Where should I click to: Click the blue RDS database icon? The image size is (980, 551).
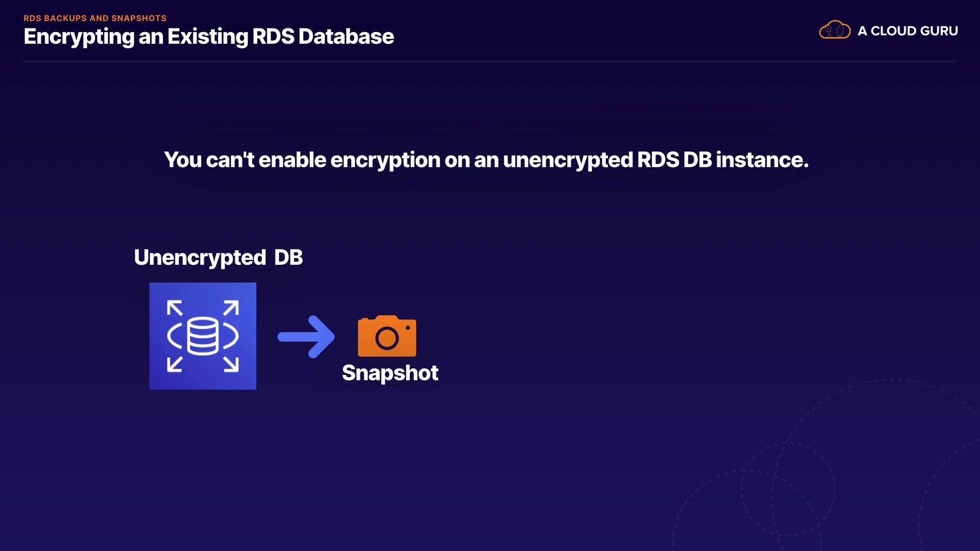(203, 336)
